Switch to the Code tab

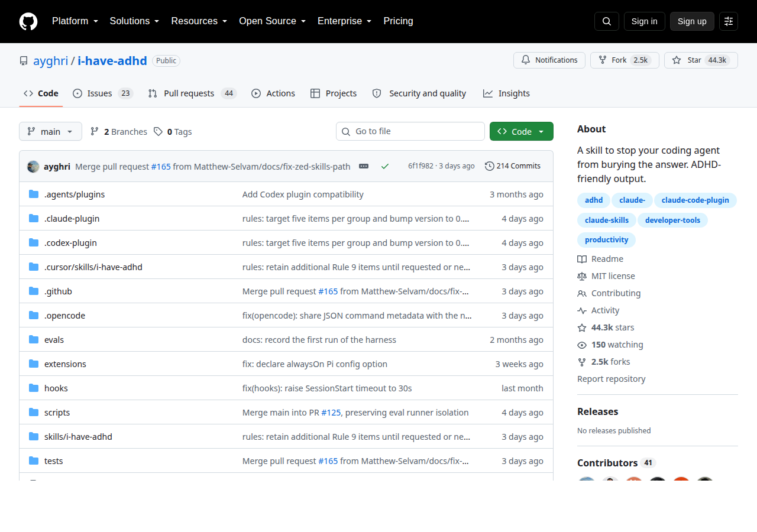tap(41, 93)
